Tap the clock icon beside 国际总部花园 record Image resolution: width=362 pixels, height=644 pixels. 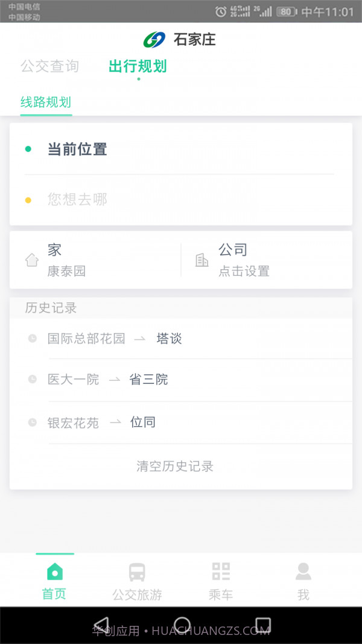[x=32, y=338]
